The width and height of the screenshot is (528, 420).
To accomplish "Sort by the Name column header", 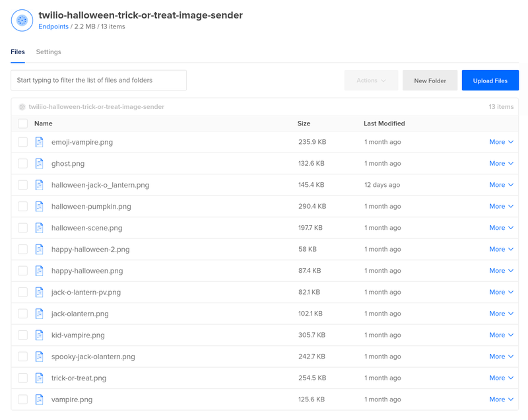I will pos(43,123).
